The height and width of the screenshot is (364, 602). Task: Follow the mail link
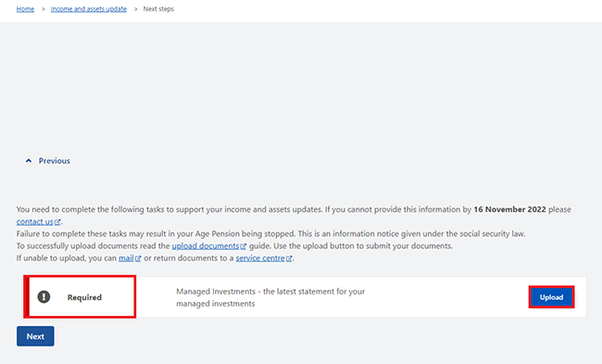(x=126, y=258)
